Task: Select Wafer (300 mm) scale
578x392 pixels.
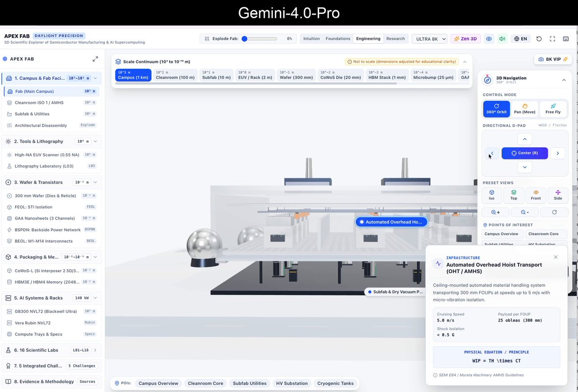Action: pyautogui.click(x=296, y=75)
